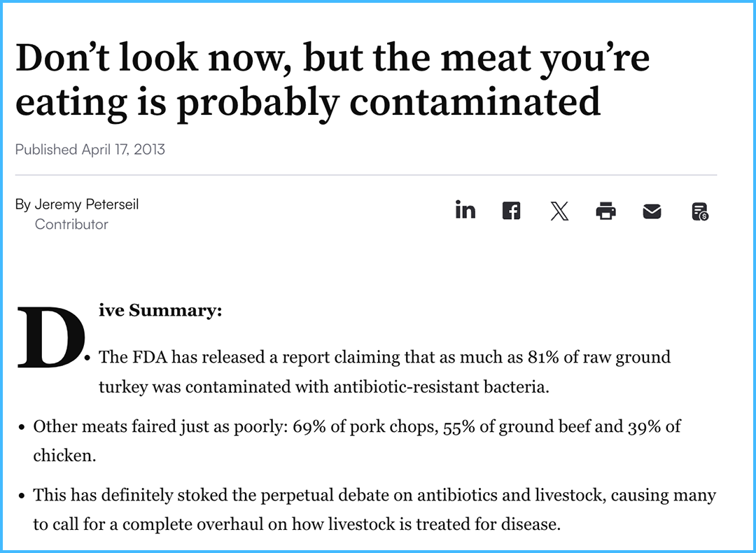756x553 pixels.
Task: Print the article using printer icon
Action: click(x=605, y=211)
